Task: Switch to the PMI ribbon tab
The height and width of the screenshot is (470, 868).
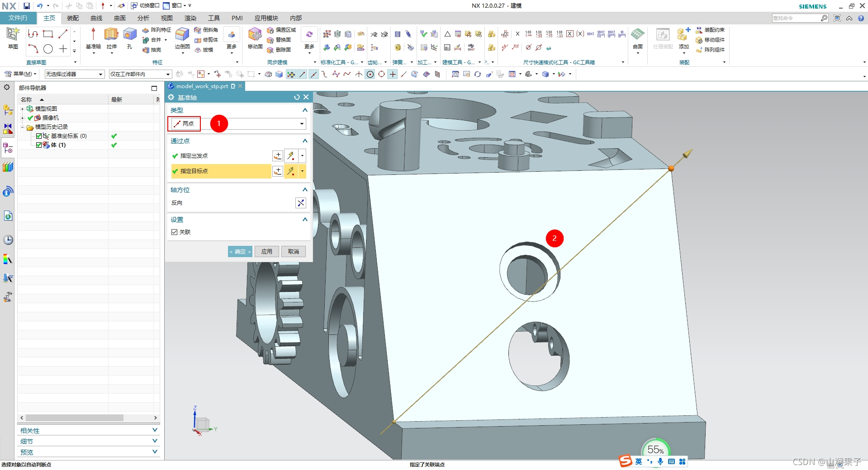Action: (x=237, y=18)
